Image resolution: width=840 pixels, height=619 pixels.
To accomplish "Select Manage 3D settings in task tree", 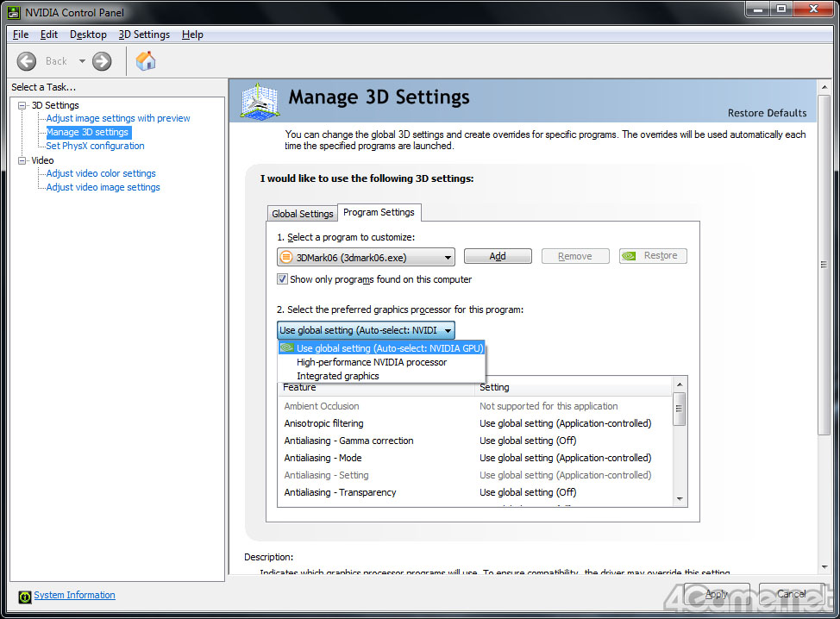I will [87, 132].
